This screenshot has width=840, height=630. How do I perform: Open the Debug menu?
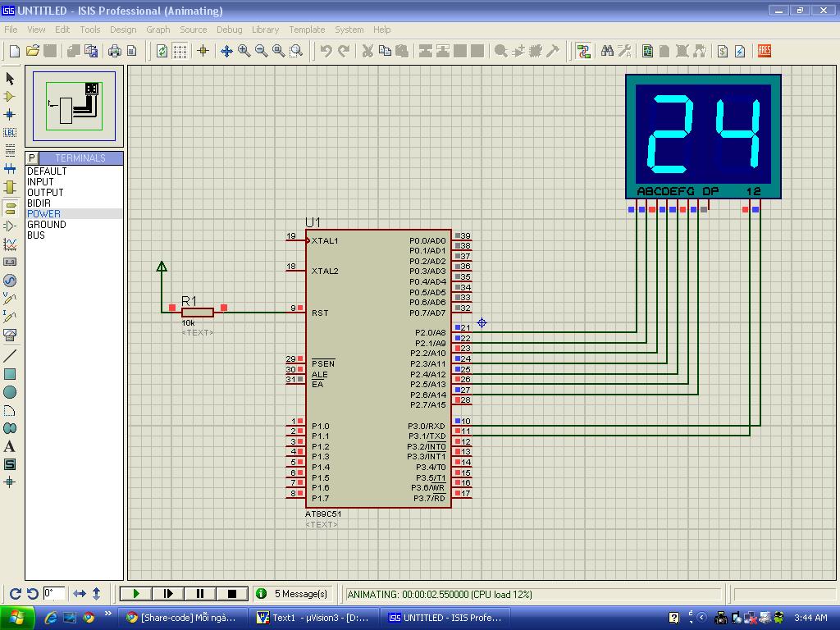229,30
